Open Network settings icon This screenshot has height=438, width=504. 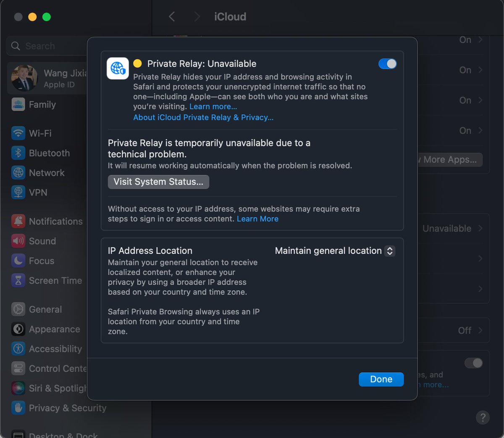[x=18, y=172]
